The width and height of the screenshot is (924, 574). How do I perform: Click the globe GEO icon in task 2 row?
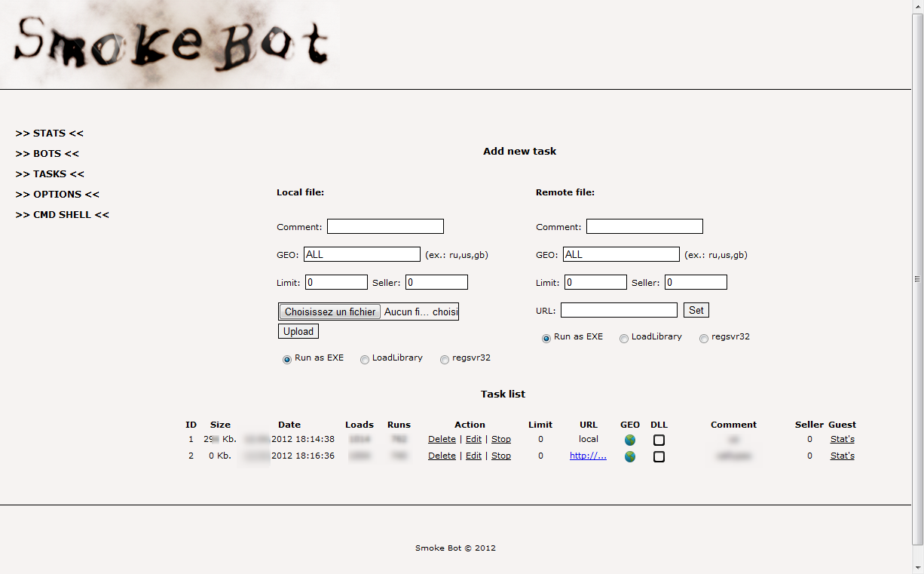click(x=630, y=456)
